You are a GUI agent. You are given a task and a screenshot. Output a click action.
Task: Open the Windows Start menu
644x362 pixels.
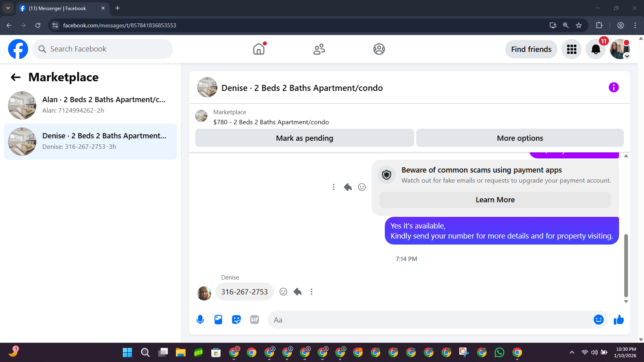tap(128, 353)
